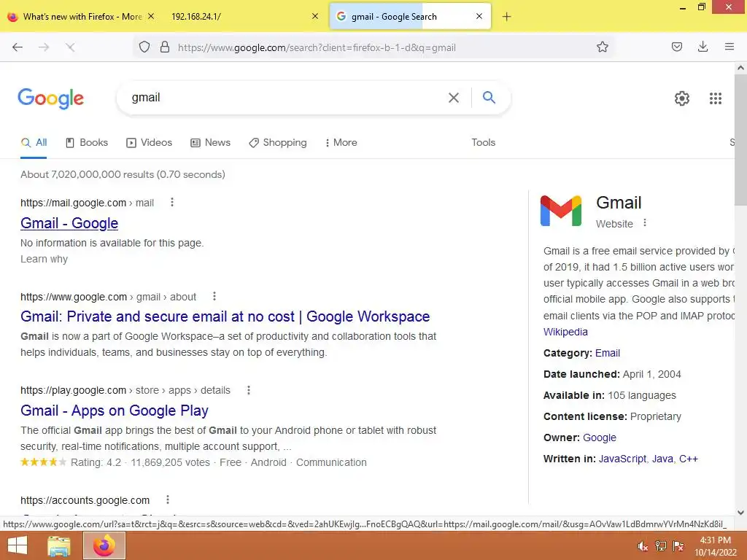Image resolution: width=747 pixels, height=560 pixels.
Task: Open the Google apps grid icon
Action: pos(715,98)
